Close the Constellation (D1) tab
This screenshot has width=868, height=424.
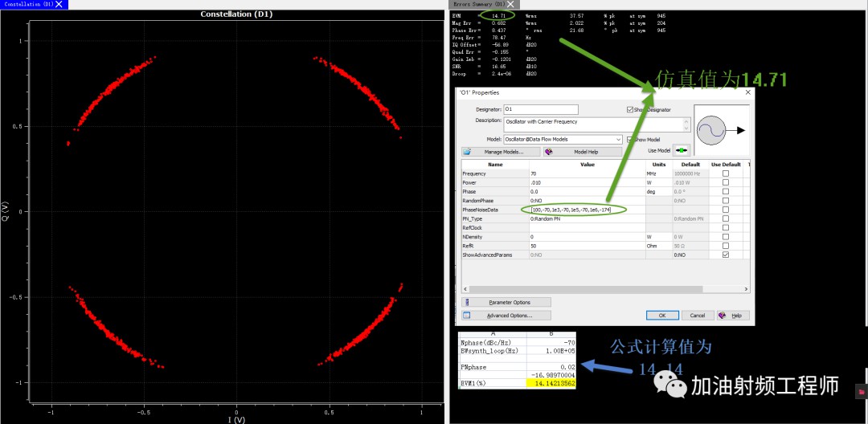[x=59, y=4]
